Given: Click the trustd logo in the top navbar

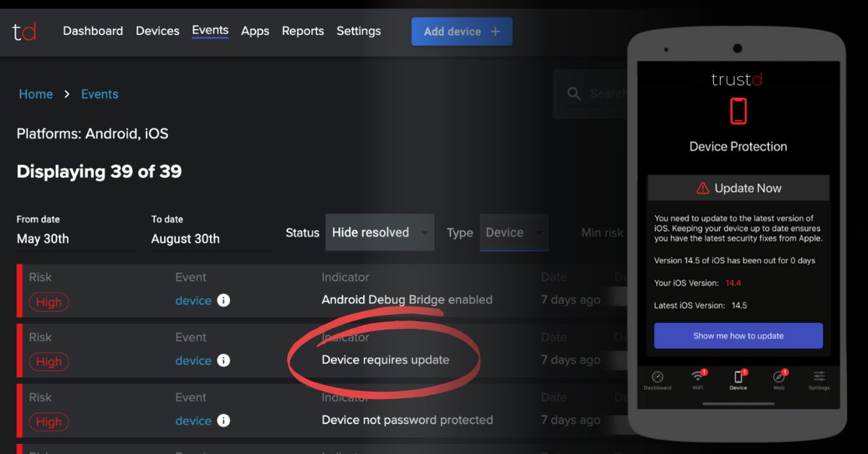Looking at the screenshot, I should click(23, 31).
